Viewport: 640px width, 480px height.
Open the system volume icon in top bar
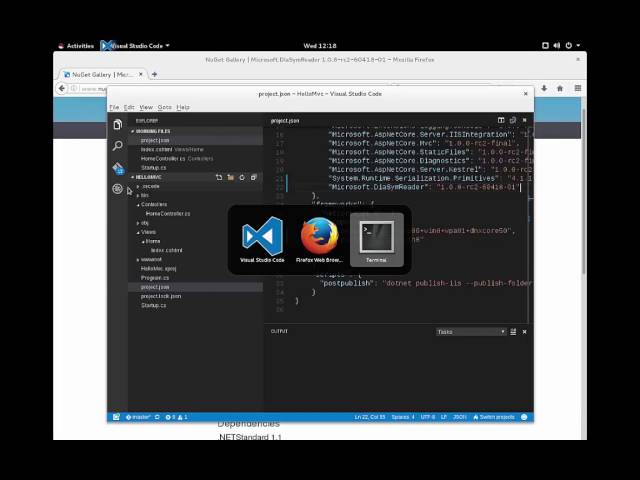click(557, 45)
